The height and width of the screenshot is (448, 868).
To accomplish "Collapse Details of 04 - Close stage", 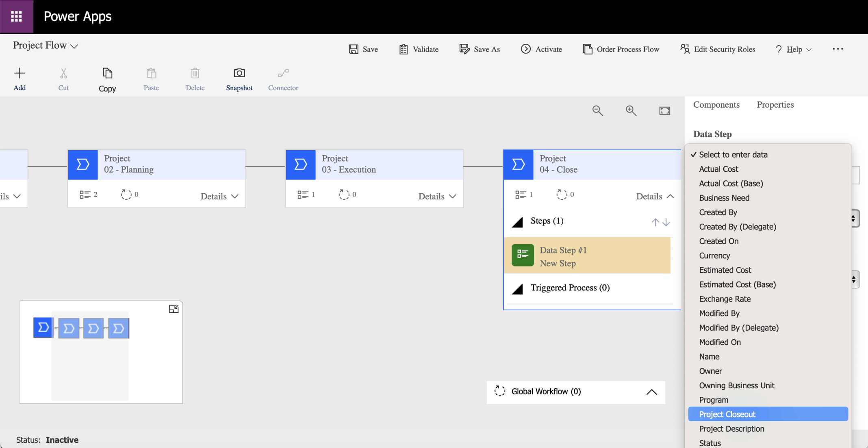I will click(655, 196).
